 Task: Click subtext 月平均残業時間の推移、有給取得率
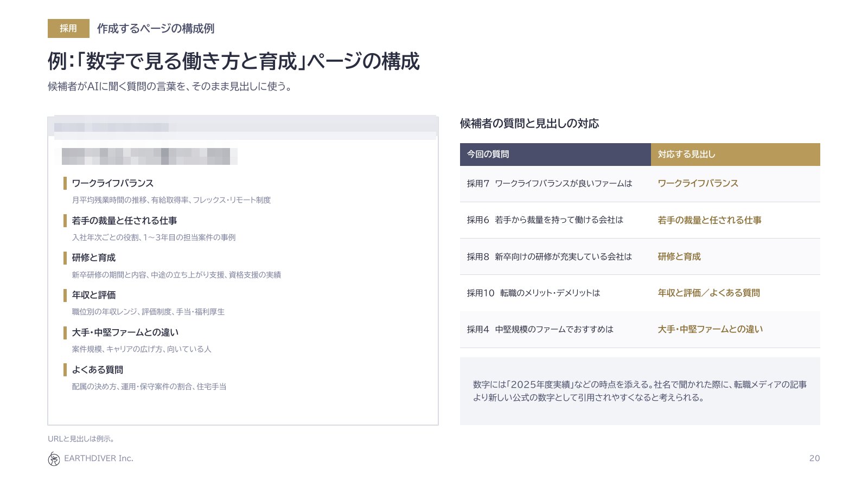tap(171, 200)
